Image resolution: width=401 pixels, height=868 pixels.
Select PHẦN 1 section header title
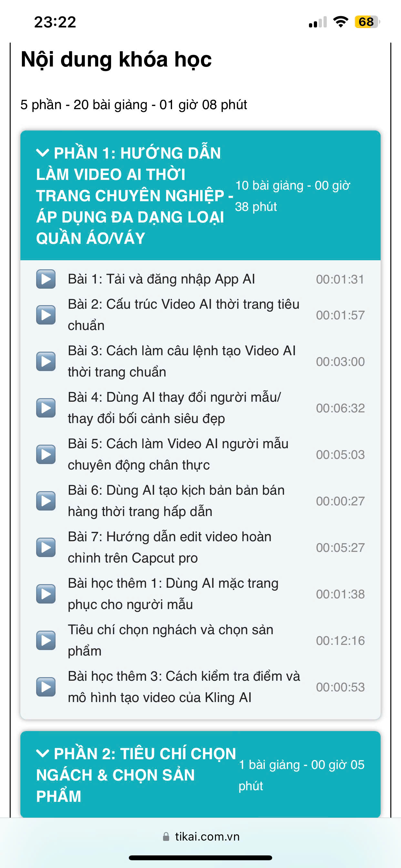[x=134, y=195]
